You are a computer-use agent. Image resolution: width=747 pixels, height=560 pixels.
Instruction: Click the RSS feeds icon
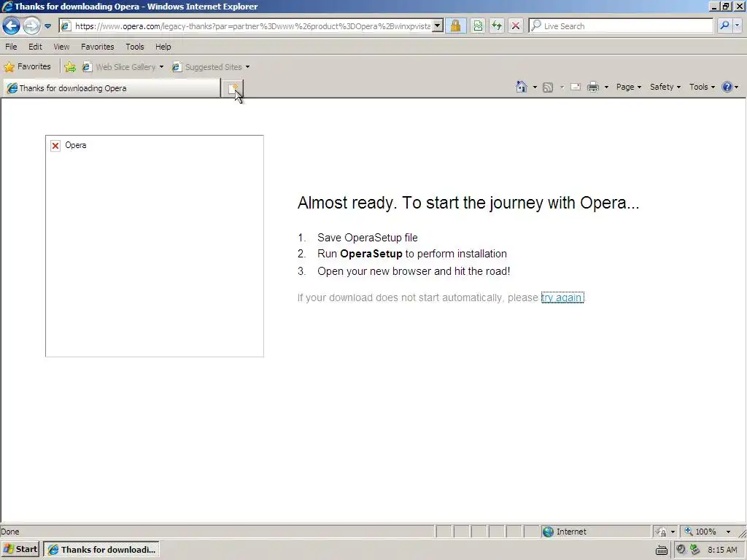(x=548, y=87)
